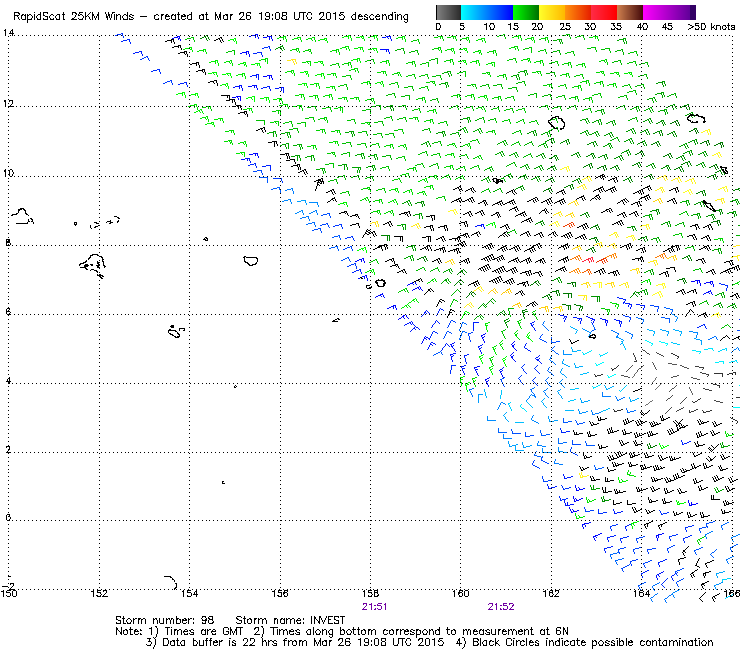This screenshot has height=650, width=740.
Task: Click the legend tick label 40
Action: pyautogui.click(x=642, y=27)
